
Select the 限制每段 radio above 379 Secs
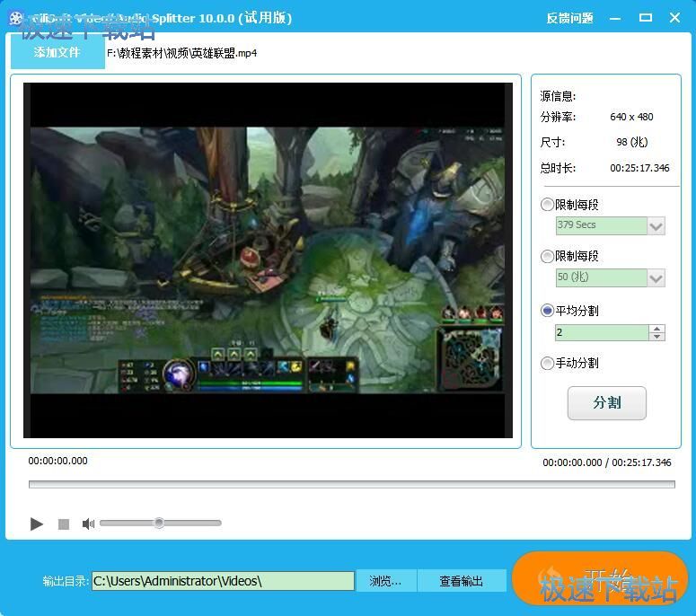click(x=547, y=205)
